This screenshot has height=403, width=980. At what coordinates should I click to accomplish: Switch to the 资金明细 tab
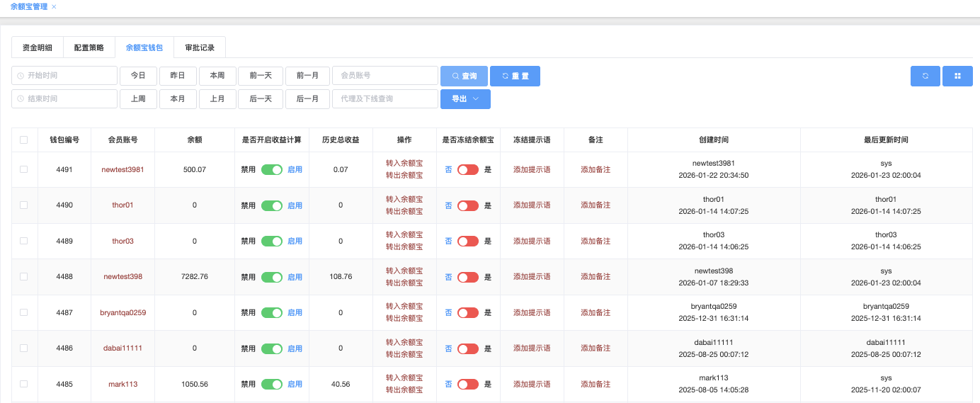tap(38, 47)
